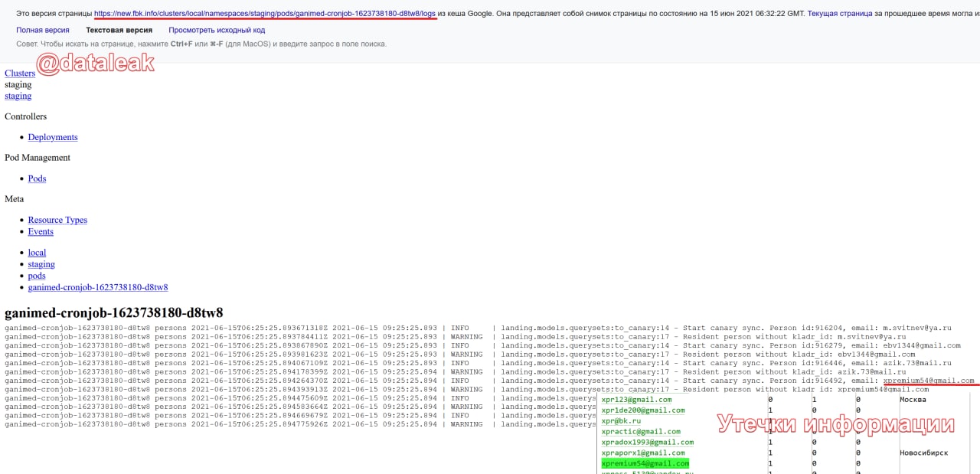
Task: Go to Resource Types under Meta
Action: 57,220
